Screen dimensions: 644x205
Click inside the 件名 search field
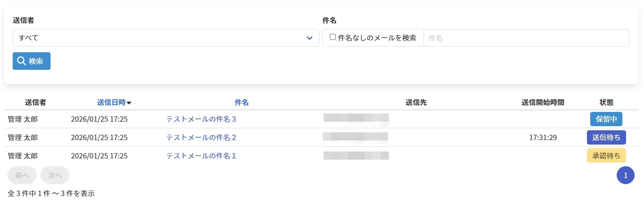(526, 38)
